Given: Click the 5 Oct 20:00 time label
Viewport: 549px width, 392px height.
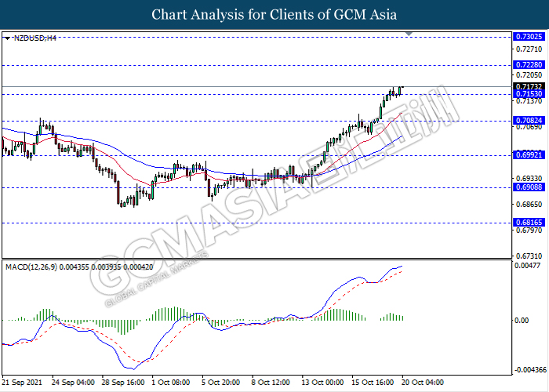Looking at the screenshot, I should point(221,382).
